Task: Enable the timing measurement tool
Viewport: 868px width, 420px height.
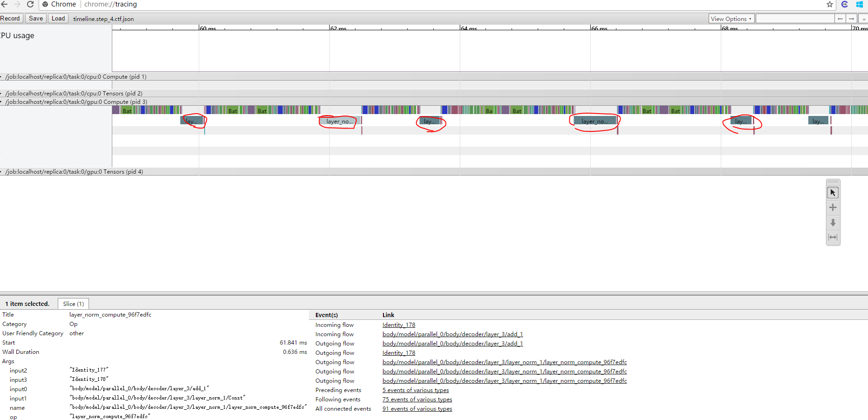Action: [x=833, y=237]
